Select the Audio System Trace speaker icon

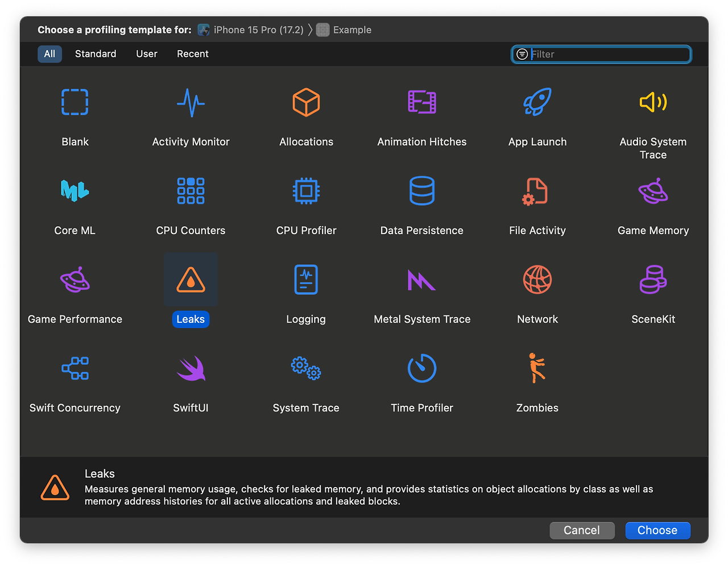tap(653, 102)
